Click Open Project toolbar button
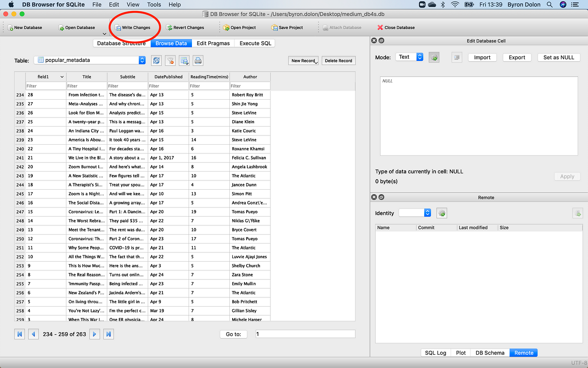The width and height of the screenshot is (588, 368). [239, 28]
